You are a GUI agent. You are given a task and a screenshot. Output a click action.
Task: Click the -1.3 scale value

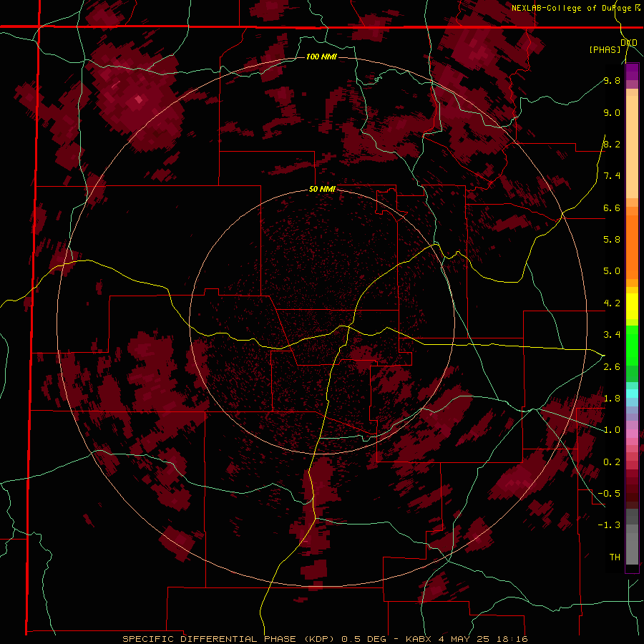(x=609, y=525)
